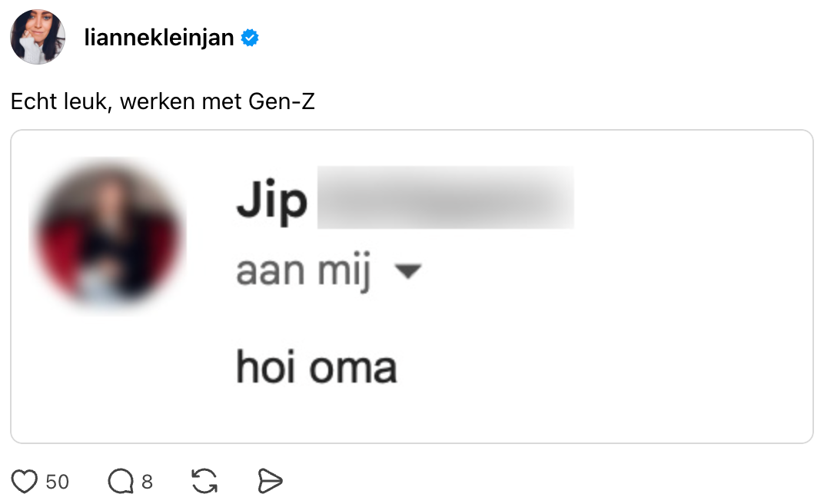Click the blue verified badge
The height and width of the screenshot is (504, 824).
pos(250,38)
